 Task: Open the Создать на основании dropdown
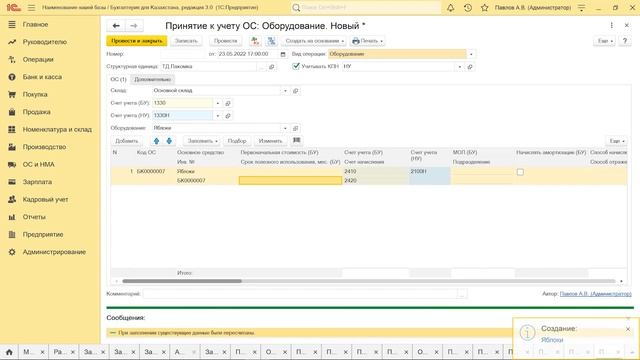point(314,41)
